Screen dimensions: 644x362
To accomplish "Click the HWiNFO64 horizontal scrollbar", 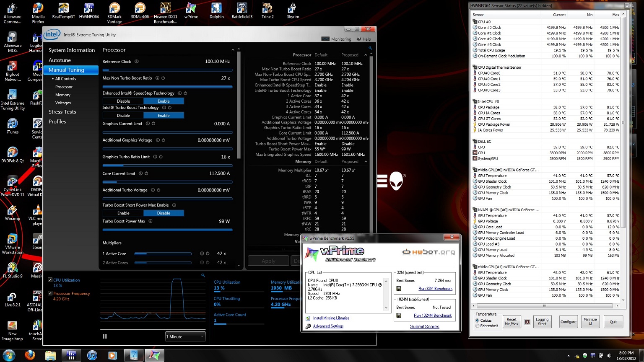I will (545, 305).
